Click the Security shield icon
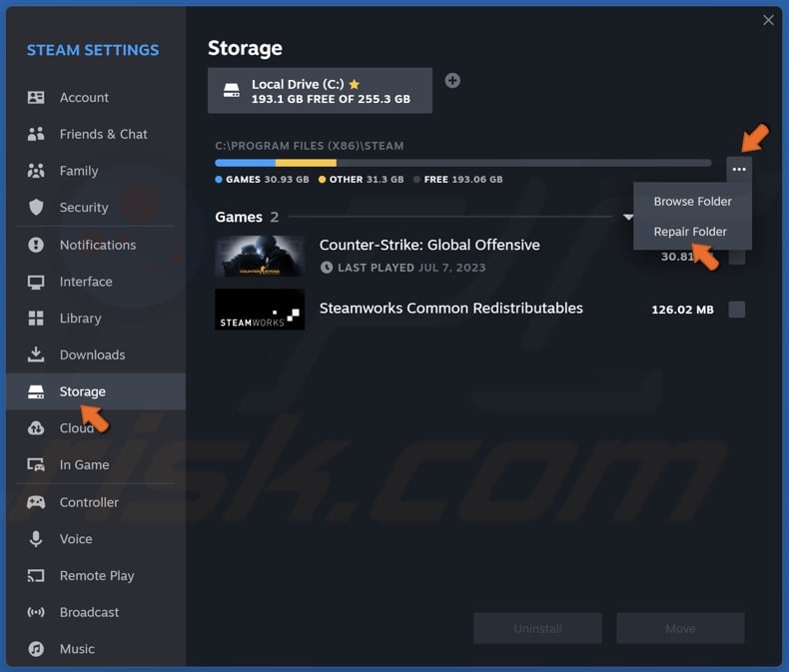 [x=36, y=208]
